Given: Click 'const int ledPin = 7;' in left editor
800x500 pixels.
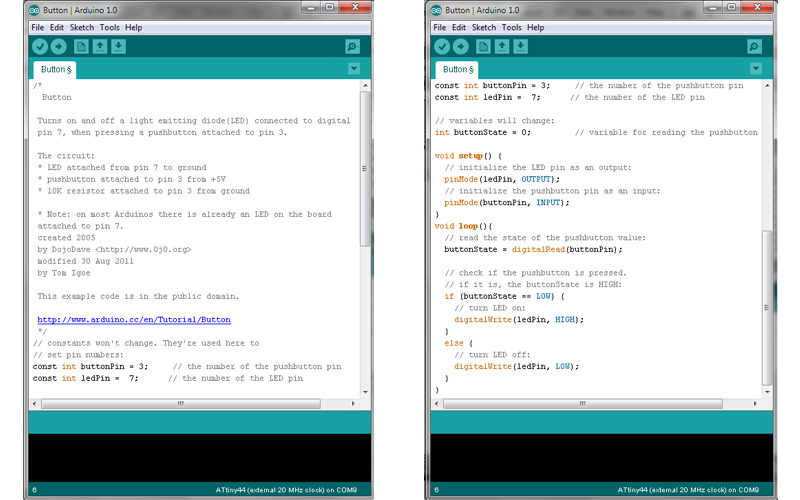Looking at the screenshot, I should [85, 379].
